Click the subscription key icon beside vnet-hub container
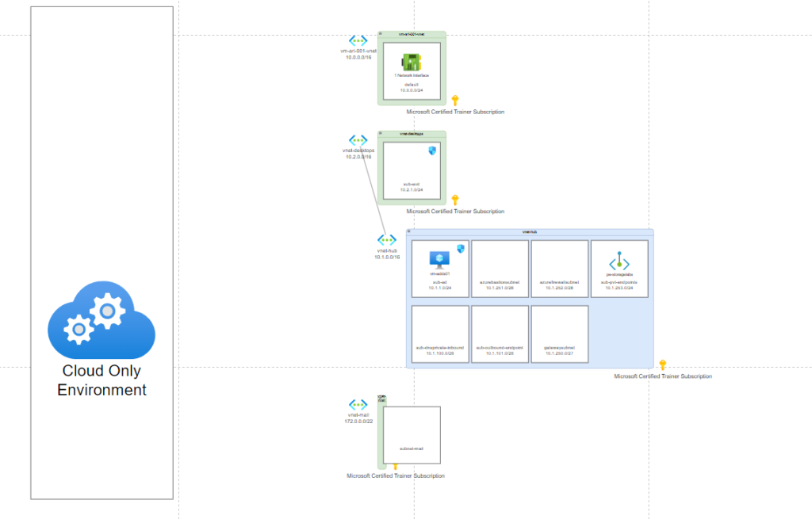The image size is (812, 519). 663,364
